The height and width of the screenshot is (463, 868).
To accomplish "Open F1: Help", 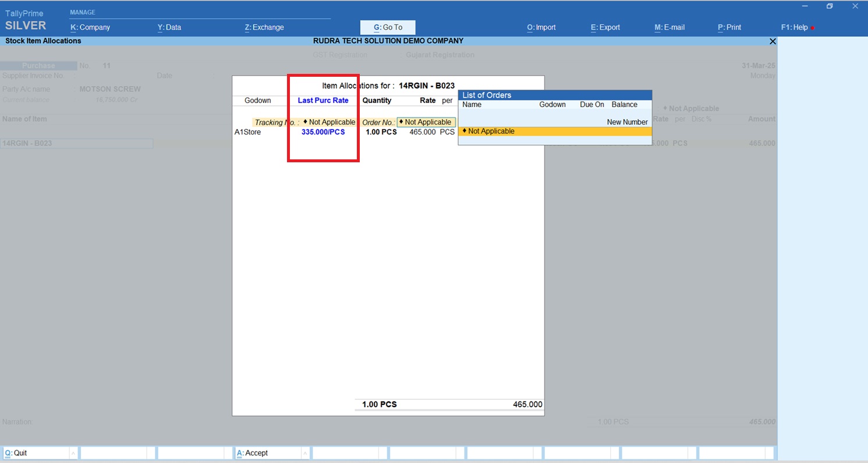I will (794, 27).
